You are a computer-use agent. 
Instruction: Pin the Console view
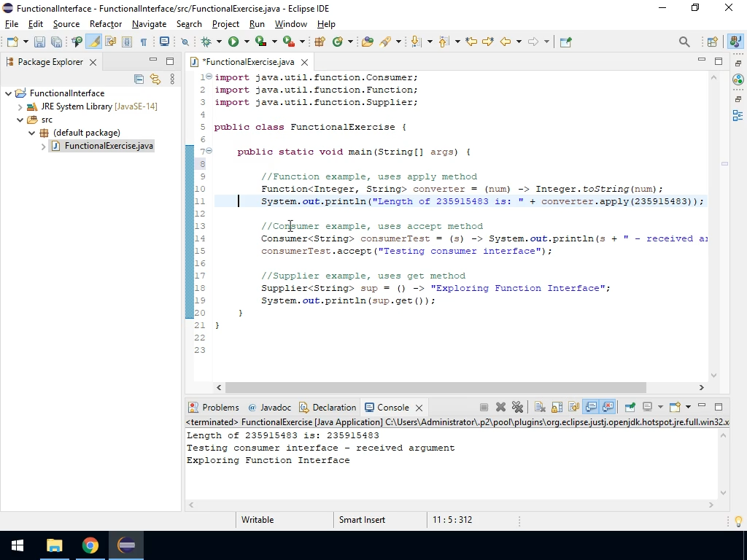point(630,407)
